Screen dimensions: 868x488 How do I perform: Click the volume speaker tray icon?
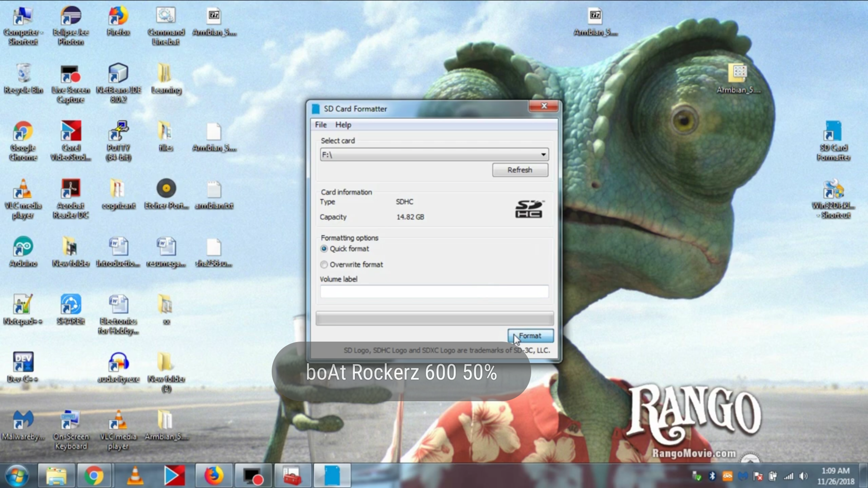803,476
